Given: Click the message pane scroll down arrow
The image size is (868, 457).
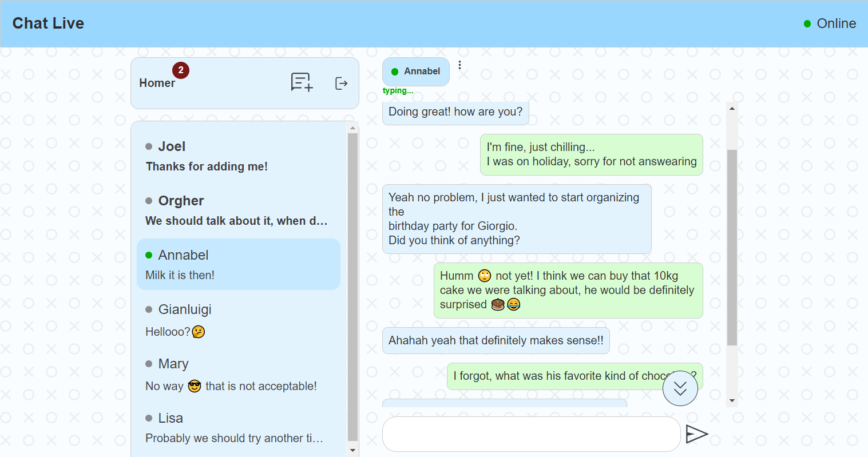Looking at the screenshot, I should (732, 401).
